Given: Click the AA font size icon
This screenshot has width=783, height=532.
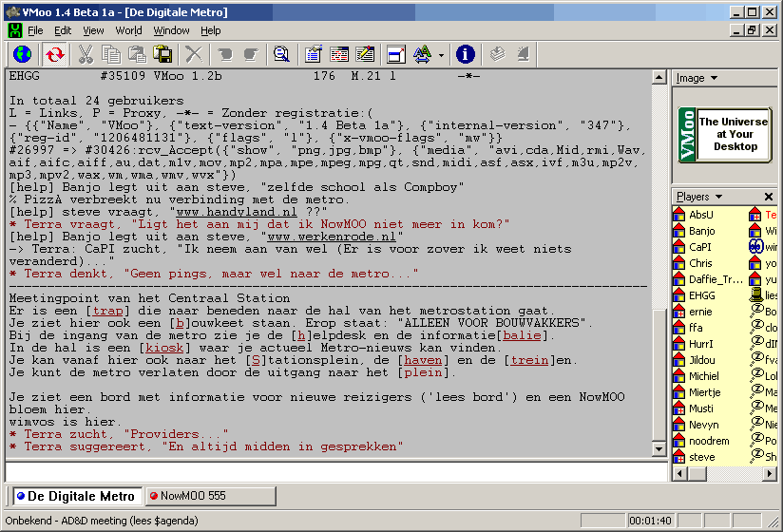Looking at the screenshot, I should (422, 54).
